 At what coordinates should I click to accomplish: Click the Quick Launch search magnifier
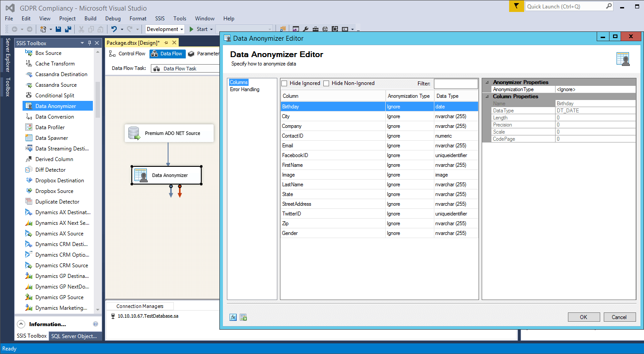[609, 6]
